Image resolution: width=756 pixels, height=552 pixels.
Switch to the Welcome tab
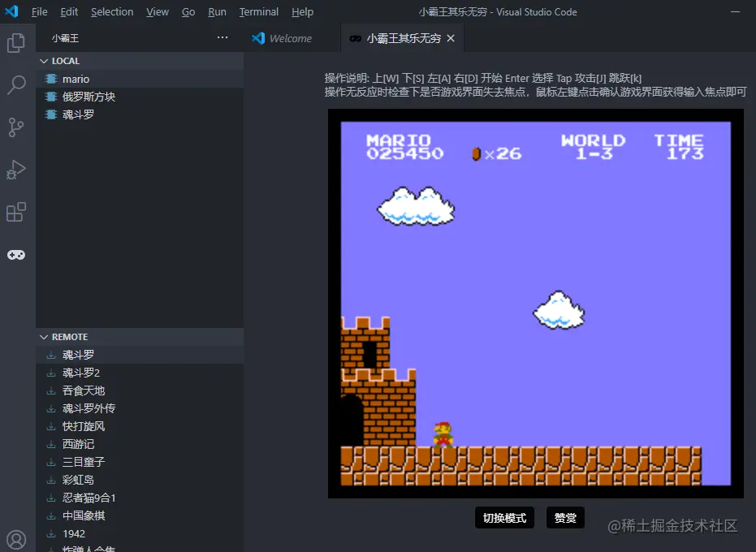292,38
